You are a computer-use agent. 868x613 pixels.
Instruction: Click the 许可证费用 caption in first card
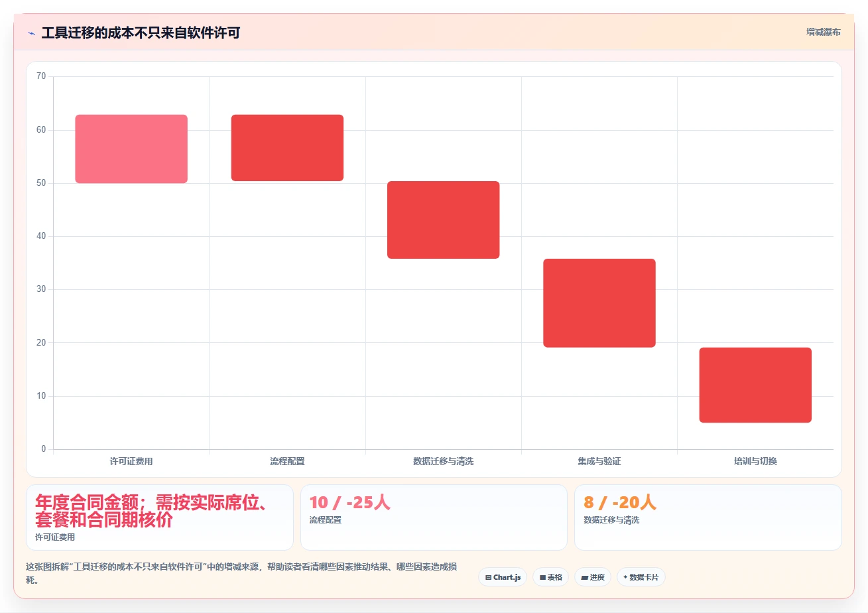(x=55, y=537)
